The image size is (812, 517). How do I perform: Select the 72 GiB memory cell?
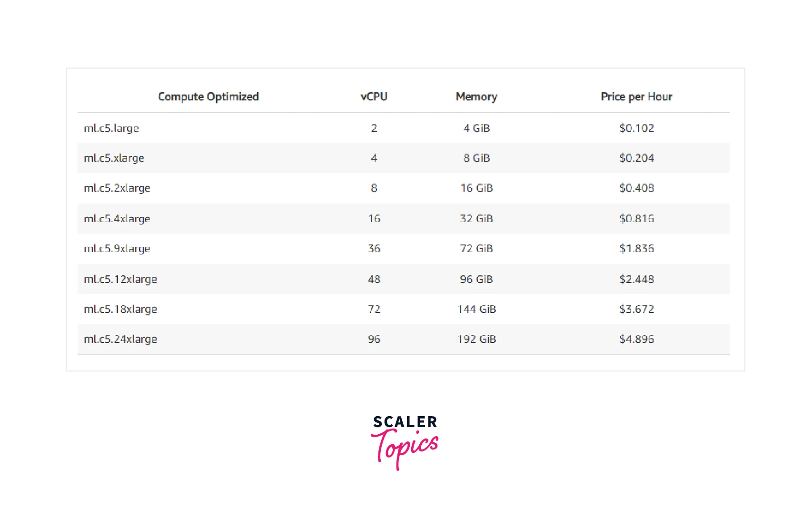(476, 249)
